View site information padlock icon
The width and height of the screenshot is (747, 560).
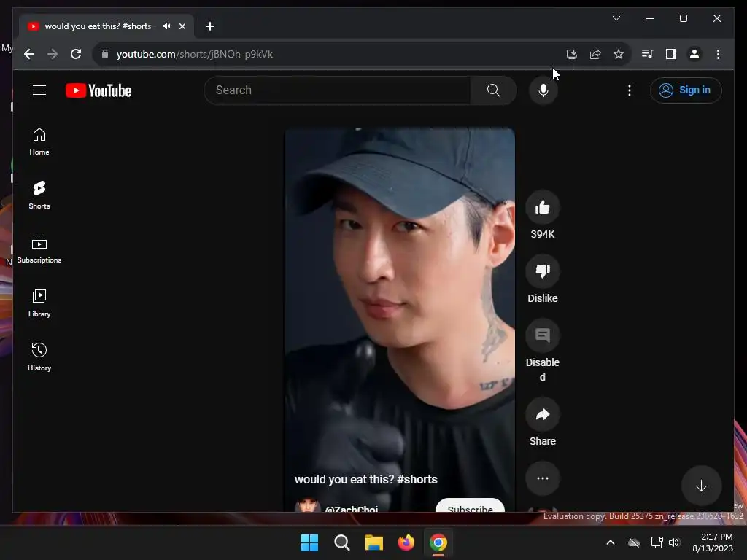(105, 54)
